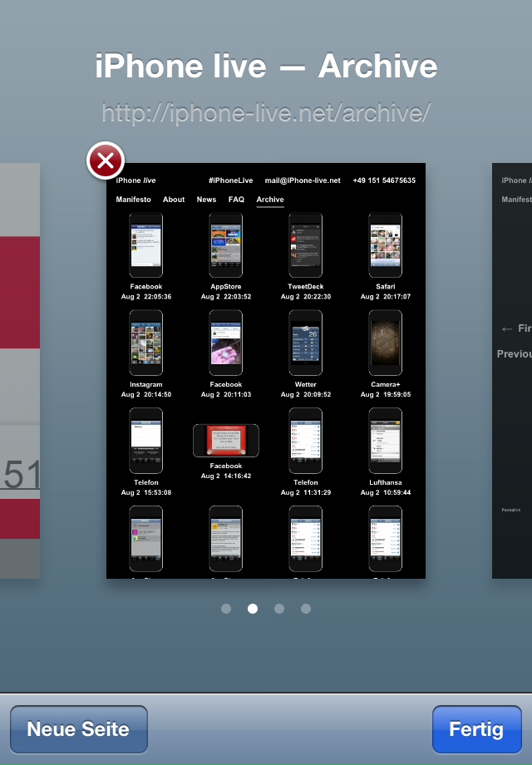This screenshot has width=532, height=765.
Task: Click the 'Aug 2 22:03:52' timestamp
Action: pyautogui.click(x=226, y=297)
